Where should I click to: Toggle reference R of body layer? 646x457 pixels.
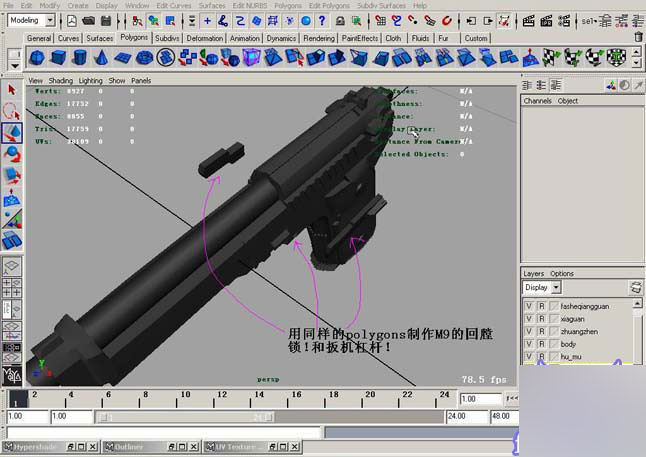(x=542, y=344)
